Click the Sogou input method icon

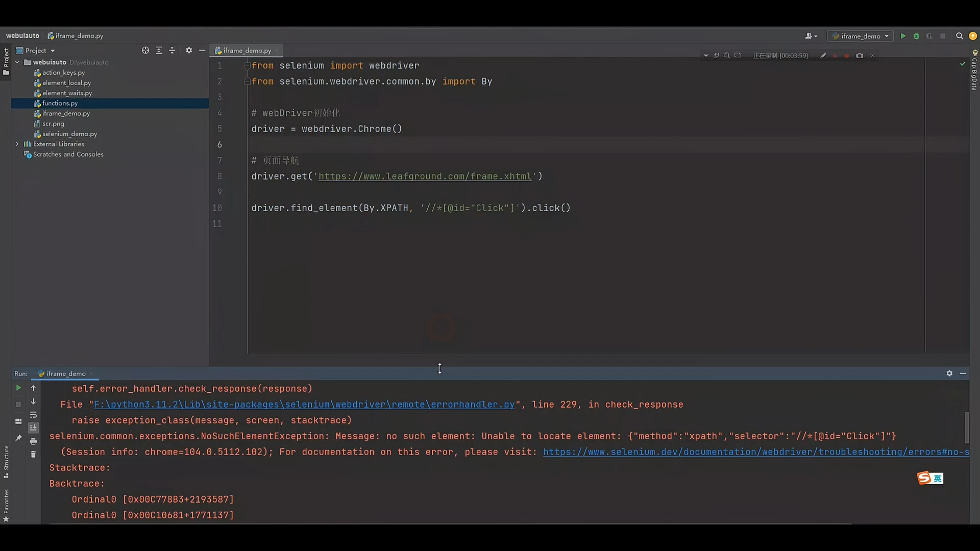point(924,478)
